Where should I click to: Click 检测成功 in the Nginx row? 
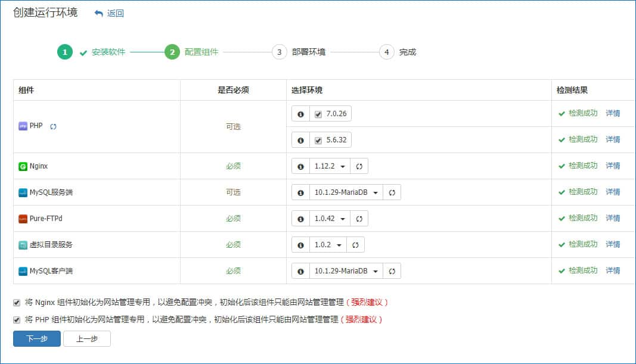[583, 166]
